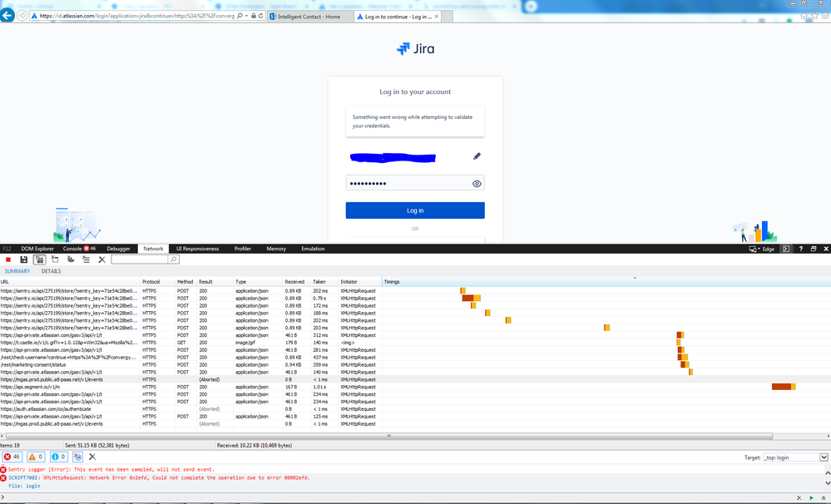Switch to the Memory tab
The image size is (831, 504).
tap(276, 249)
